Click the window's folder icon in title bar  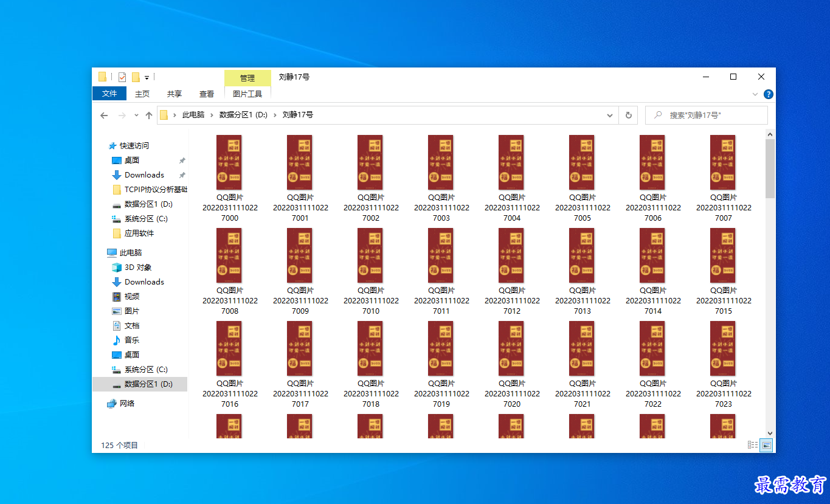103,77
